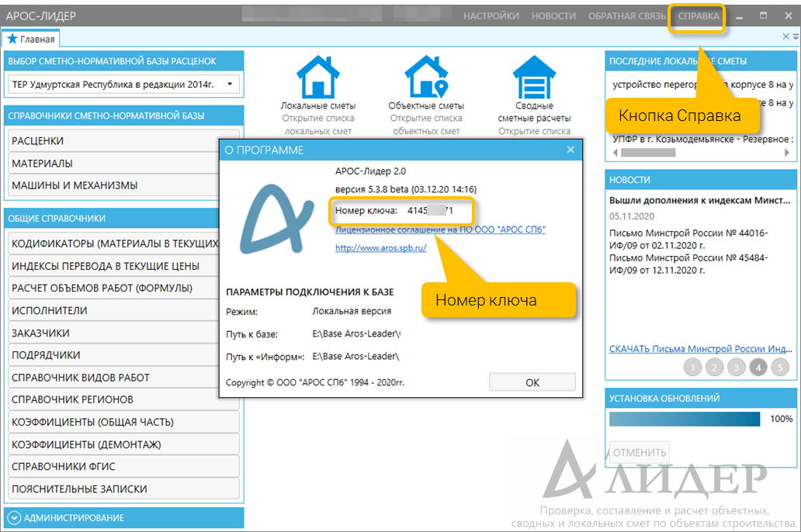Click right arrow of recent estimates scrollbar
The image size is (801, 532).
coord(787,152)
